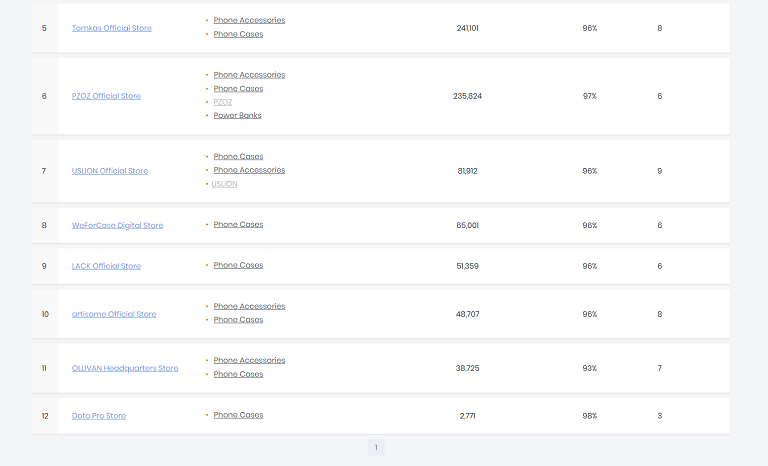Click Phone Cases in the OLLIVAN row
The image size is (768, 466).
coord(238,374)
